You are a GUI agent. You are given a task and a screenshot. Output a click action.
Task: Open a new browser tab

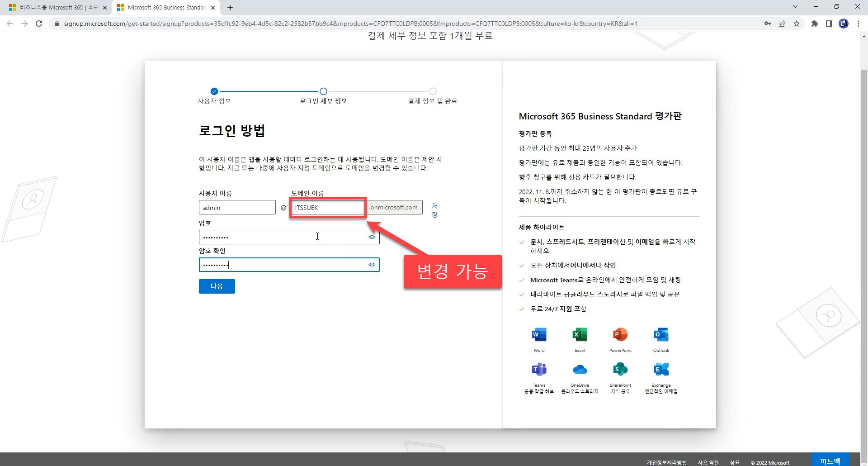tap(230, 7)
